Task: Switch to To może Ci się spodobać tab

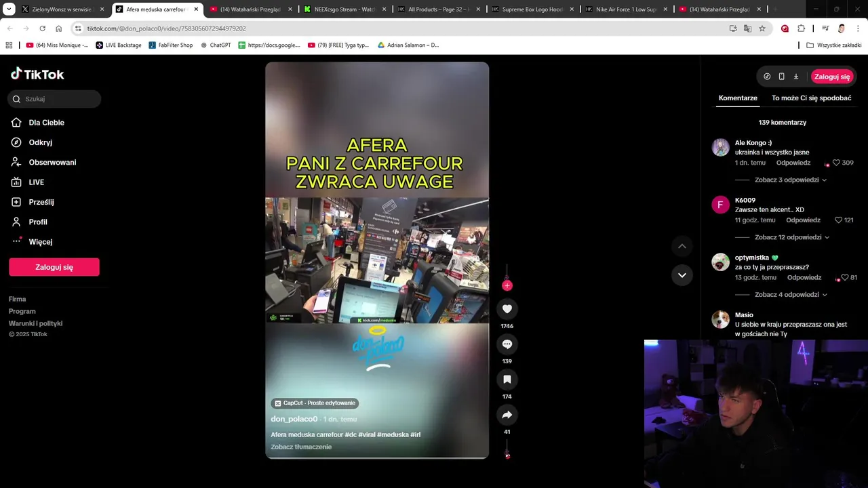Action: pos(811,98)
